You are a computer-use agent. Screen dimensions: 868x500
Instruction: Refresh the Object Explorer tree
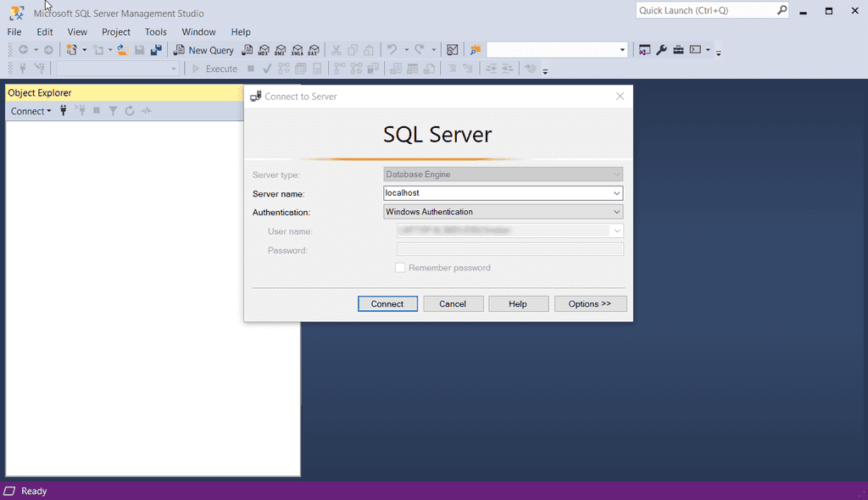[x=129, y=110]
